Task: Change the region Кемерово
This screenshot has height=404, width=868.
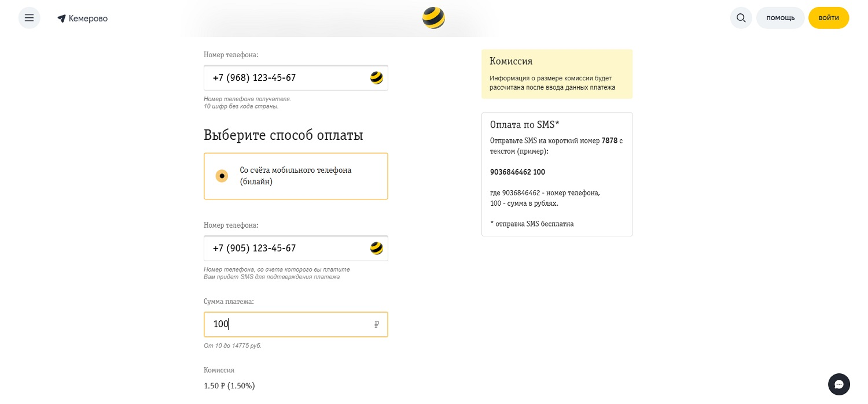Action: 88,18
